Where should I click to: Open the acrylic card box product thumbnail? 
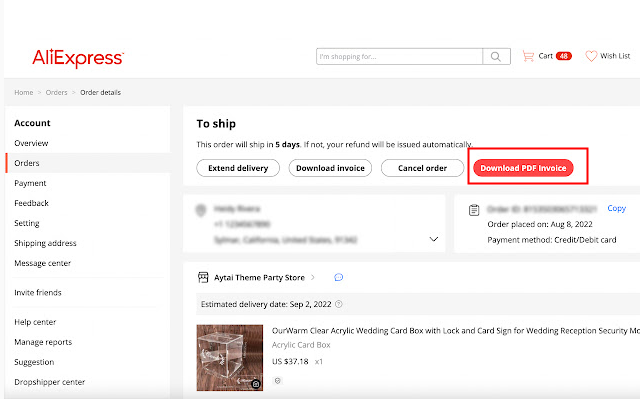(230, 358)
